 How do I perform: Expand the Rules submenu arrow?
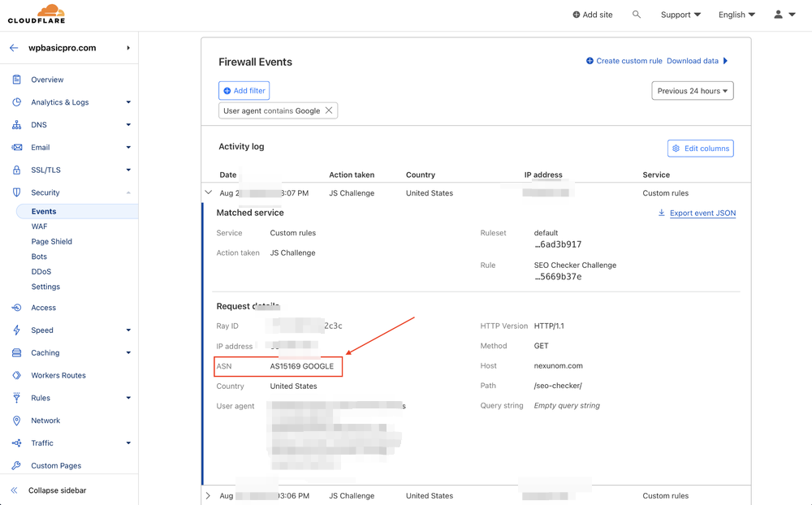coord(128,398)
